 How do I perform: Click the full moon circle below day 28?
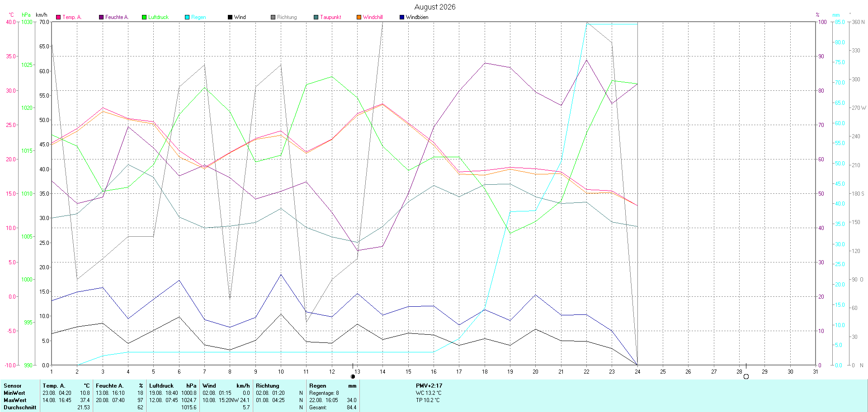pos(746,376)
